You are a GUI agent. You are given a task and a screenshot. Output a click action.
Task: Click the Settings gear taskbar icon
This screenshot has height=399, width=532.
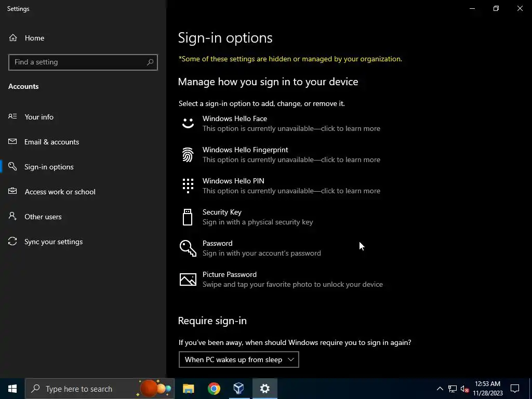[264, 389]
